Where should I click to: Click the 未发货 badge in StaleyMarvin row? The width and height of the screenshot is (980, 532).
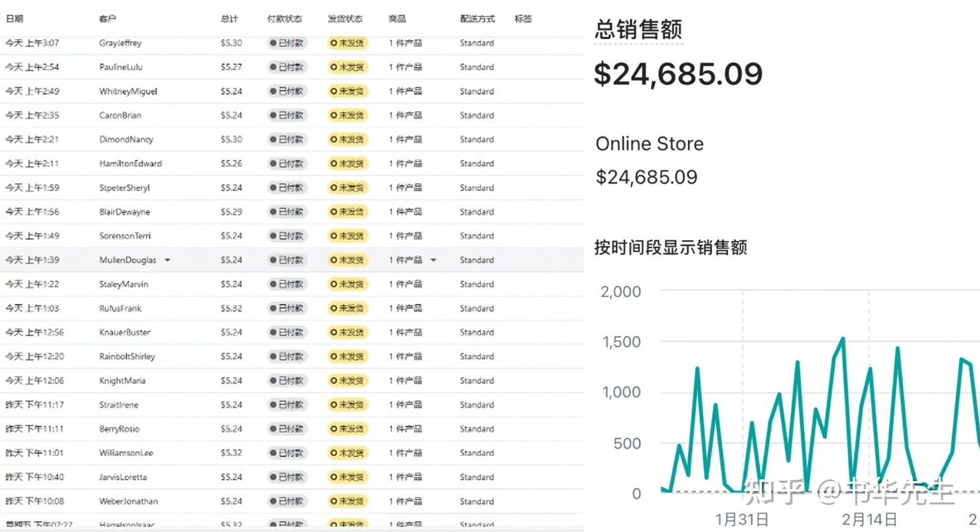click(347, 284)
